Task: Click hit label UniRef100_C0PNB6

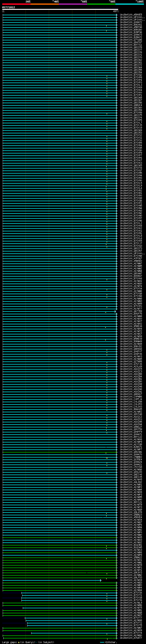Action: [x=131, y=397]
